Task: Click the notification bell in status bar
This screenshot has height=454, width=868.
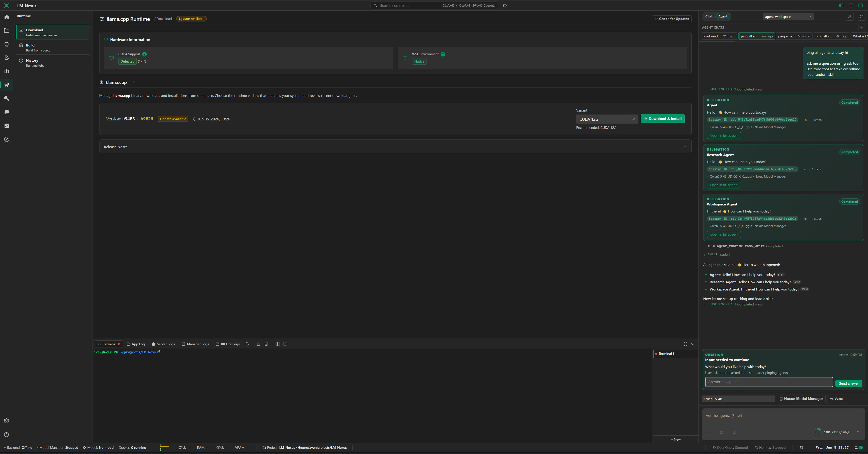Action: (856, 448)
